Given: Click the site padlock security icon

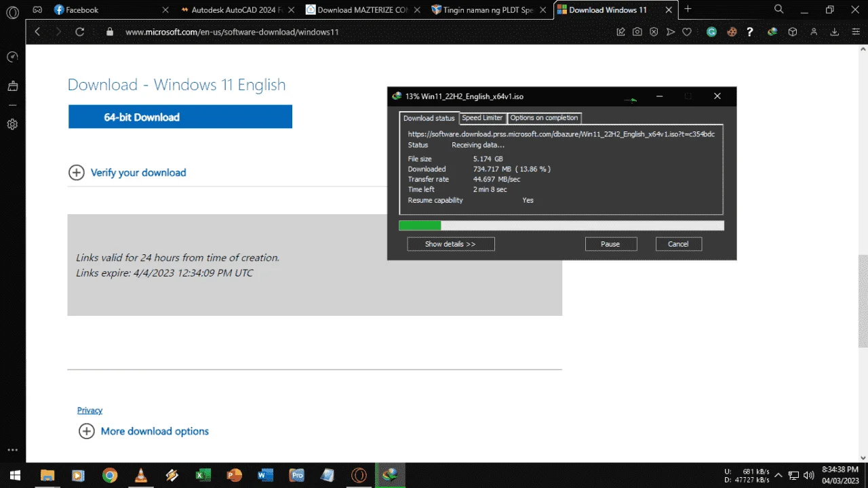Looking at the screenshot, I should coord(110,32).
